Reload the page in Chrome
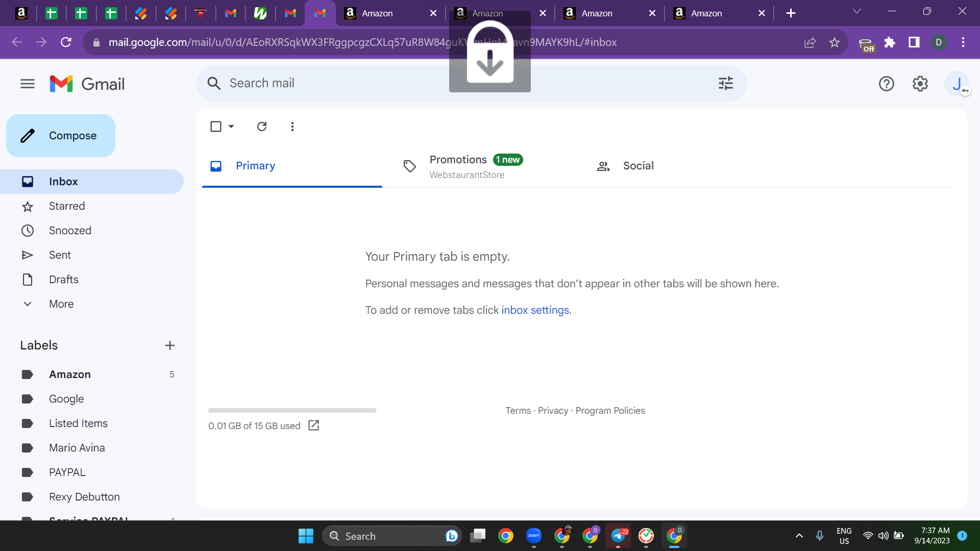 pos(66,42)
